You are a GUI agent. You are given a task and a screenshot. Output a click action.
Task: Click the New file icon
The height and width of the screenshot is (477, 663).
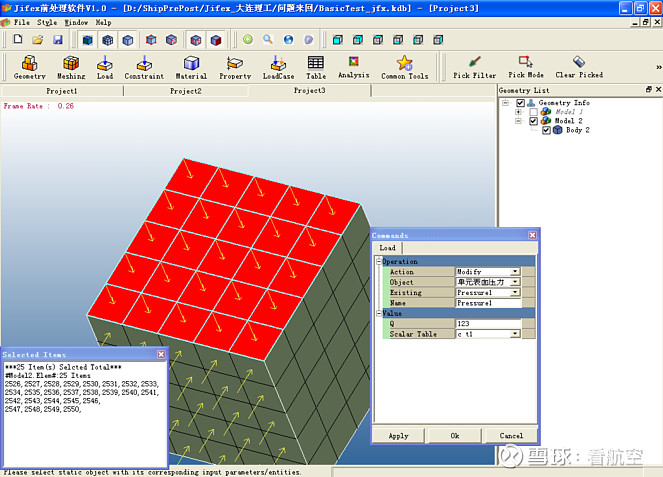(18, 40)
